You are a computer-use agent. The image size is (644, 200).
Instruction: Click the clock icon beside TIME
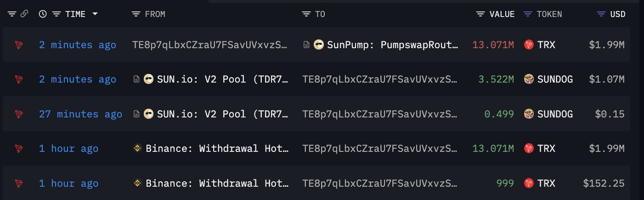[x=43, y=14]
